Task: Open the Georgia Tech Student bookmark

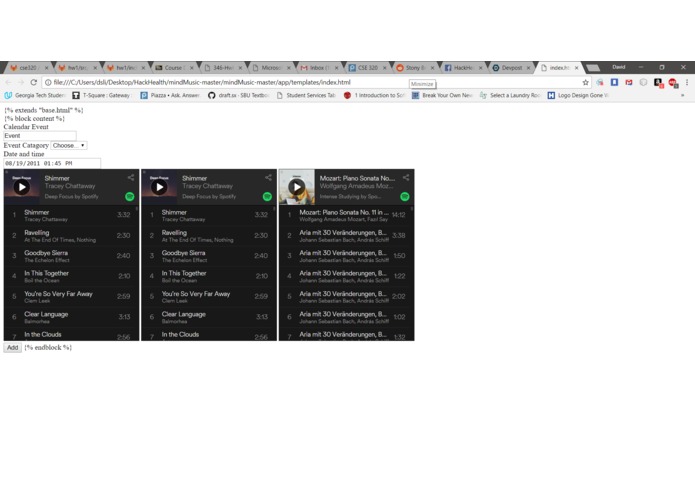Action: 35,95
